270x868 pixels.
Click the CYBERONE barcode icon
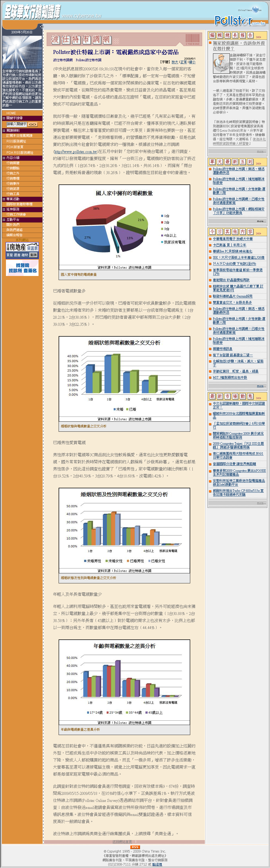192,39
